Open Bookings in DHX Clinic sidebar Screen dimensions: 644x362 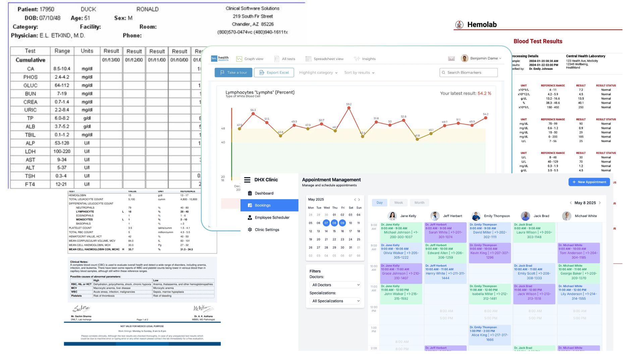tap(269, 205)
